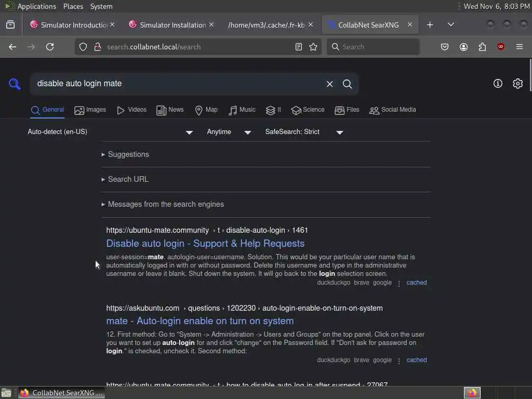The width and height of the screenshot is (532, 399).
Task: Open more options dots for ubuntu-mate result
Action: click(x=399, y=283)
